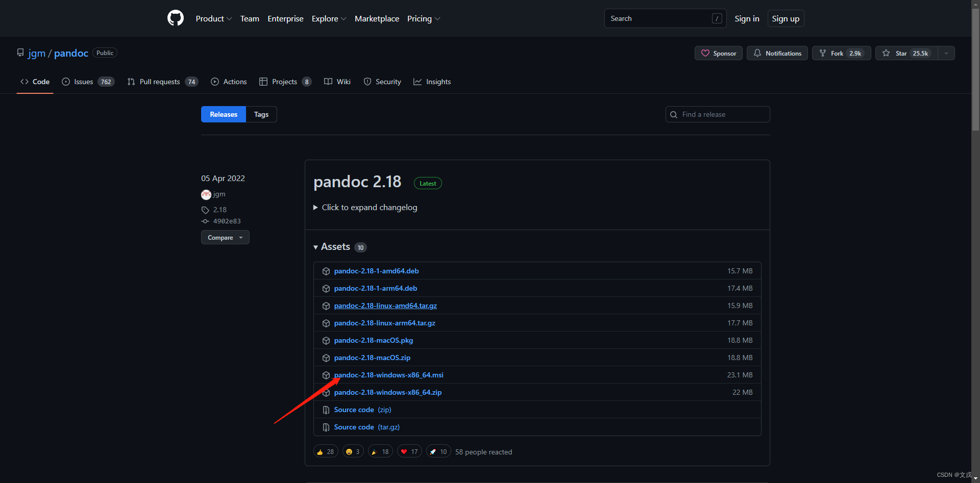This screenshot has width=980, height=483.
Task: Click the Marketplace nav link
Action: pyautogui.click(x=377, y=18)
